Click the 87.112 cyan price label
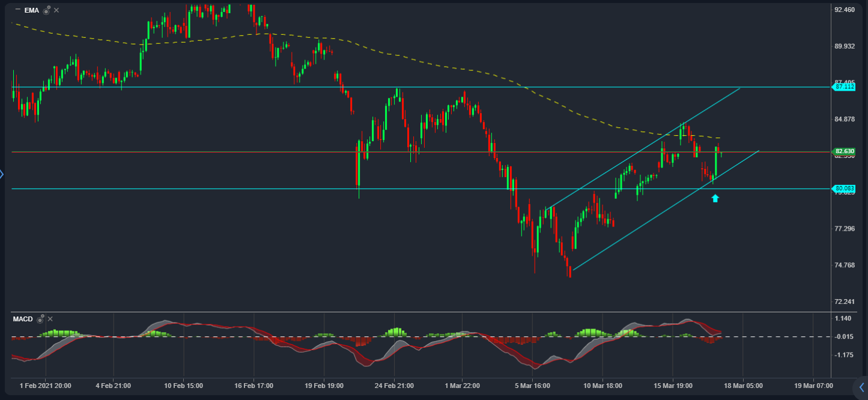 (844, 87)
